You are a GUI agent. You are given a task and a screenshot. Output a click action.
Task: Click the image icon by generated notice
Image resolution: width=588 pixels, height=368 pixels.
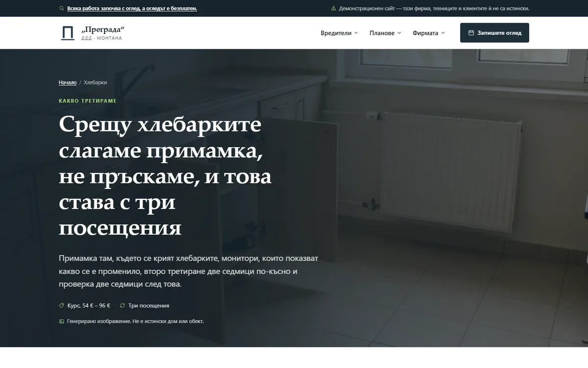coord(61,321)
